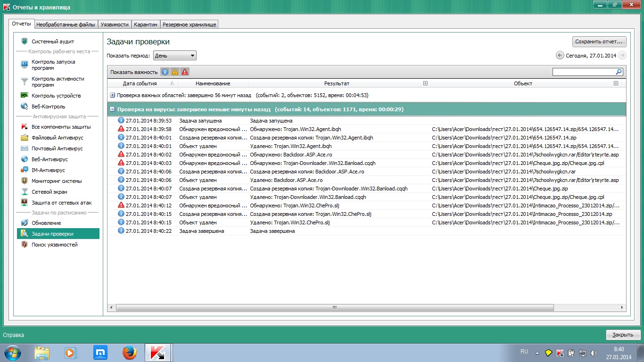Open the Системный аудит report section

(52, 41)
